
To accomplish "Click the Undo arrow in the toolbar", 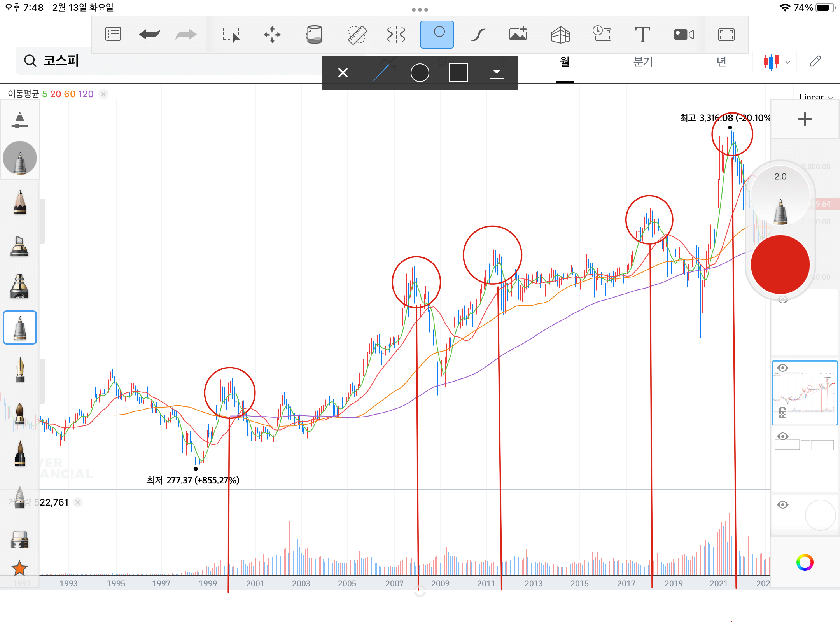I will (x=149, y=34).
